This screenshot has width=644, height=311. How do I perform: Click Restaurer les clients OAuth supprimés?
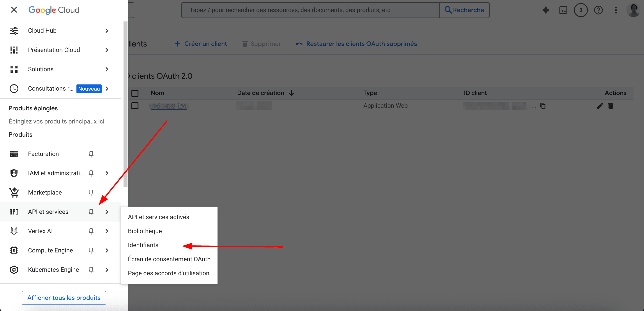point(356,44)
